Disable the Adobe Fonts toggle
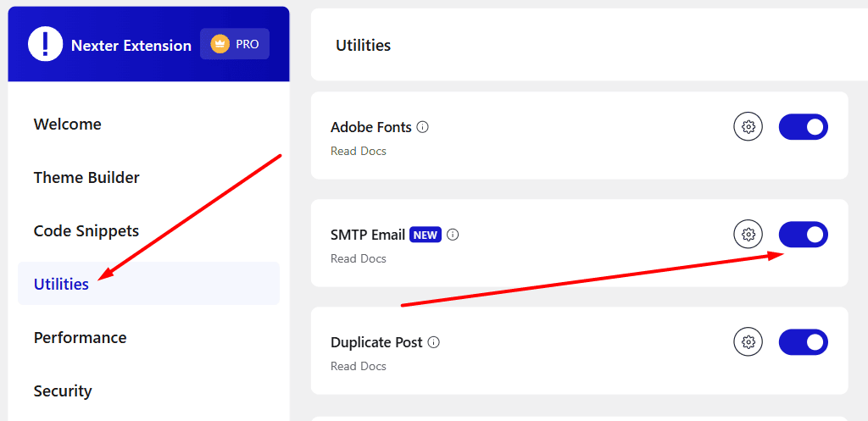Image resolution: width=868 pixels, height=421 pixels. (x=803, y=127)
